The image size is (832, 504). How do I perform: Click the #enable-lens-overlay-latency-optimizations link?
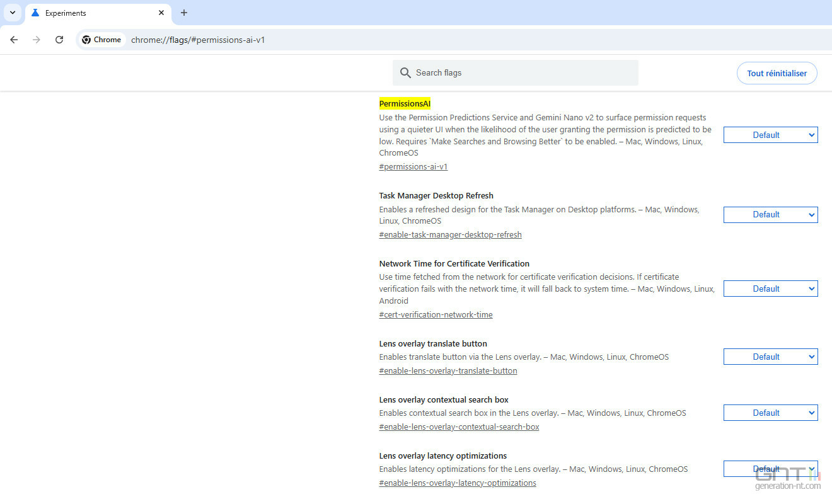[457, 483]
